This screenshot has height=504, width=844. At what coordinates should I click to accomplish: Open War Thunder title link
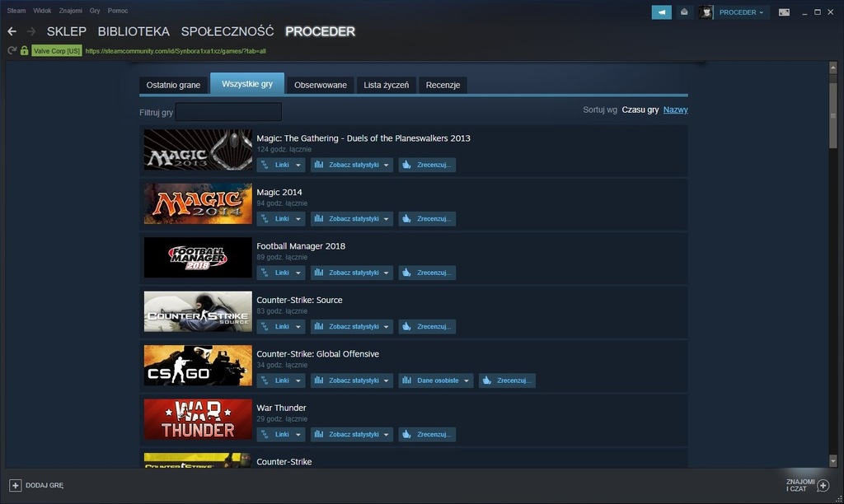281,408
